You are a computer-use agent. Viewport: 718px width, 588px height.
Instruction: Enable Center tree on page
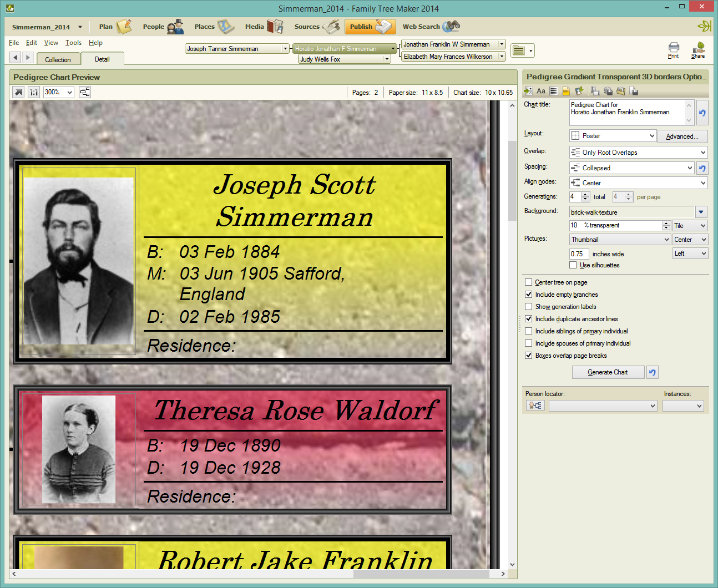click(529, 282)
